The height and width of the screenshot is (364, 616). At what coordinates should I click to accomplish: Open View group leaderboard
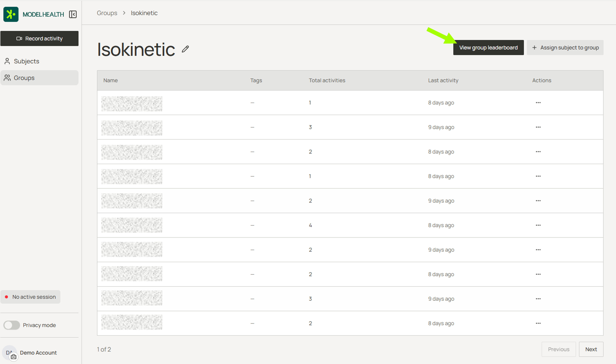pyautogui.click(x=488, y=48)
